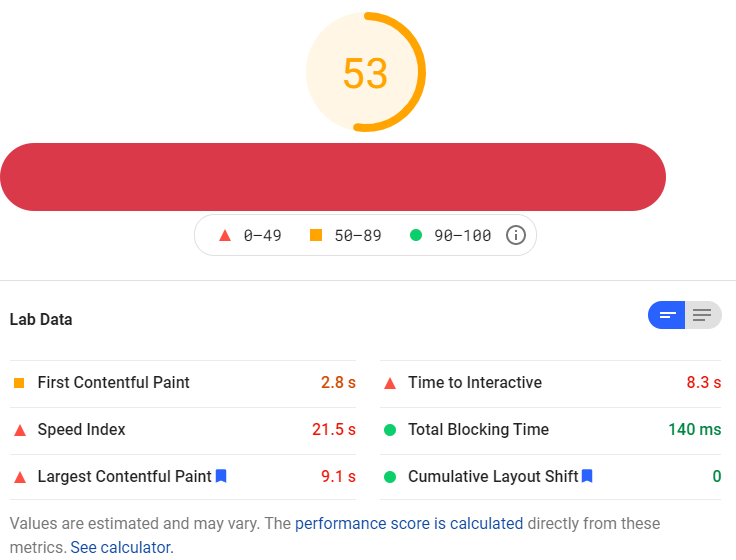Click the score legend info icon

(515, 235)
